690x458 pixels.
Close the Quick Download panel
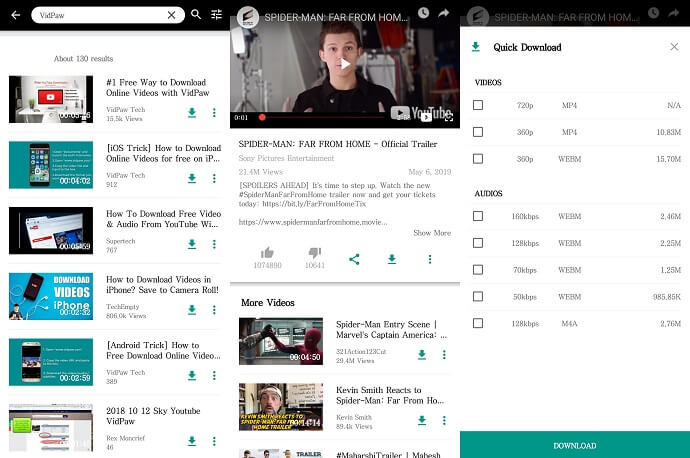673,47
